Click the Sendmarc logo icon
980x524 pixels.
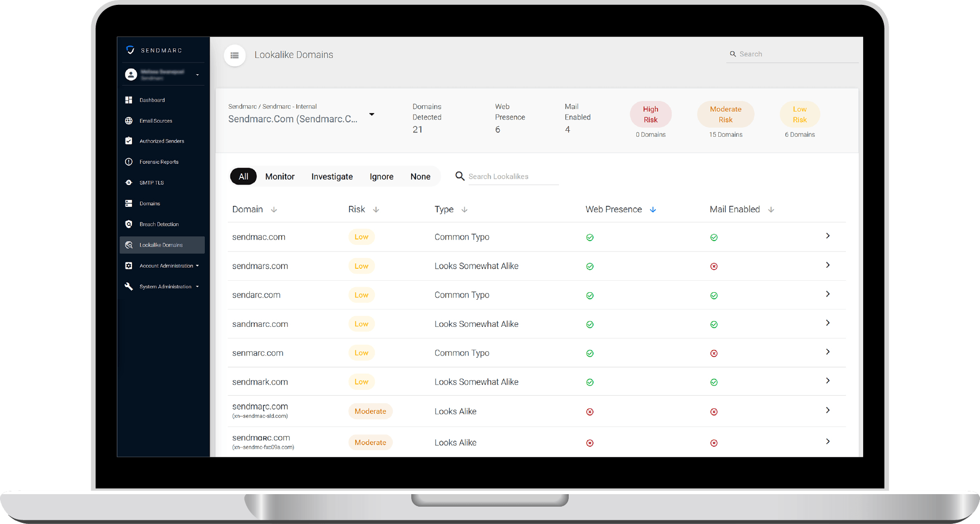coord(130,50)
